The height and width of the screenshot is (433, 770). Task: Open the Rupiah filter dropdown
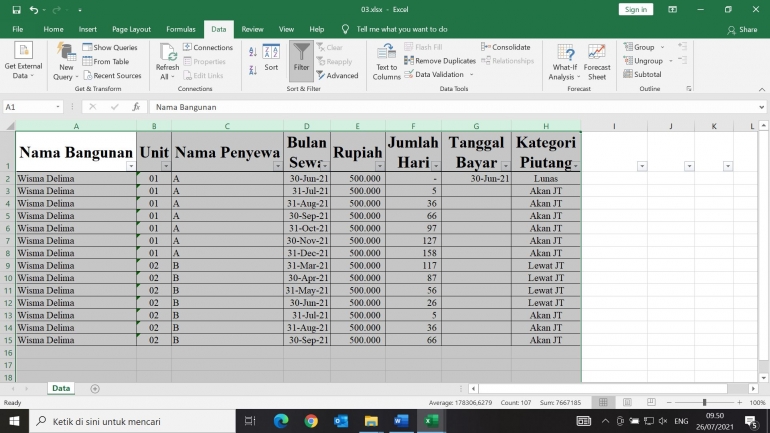coord(380,166)
